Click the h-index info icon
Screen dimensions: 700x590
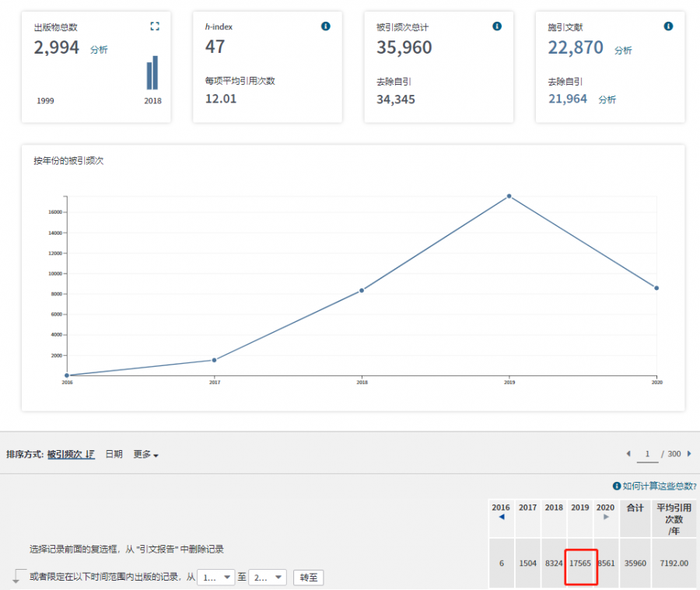point(326,26)
